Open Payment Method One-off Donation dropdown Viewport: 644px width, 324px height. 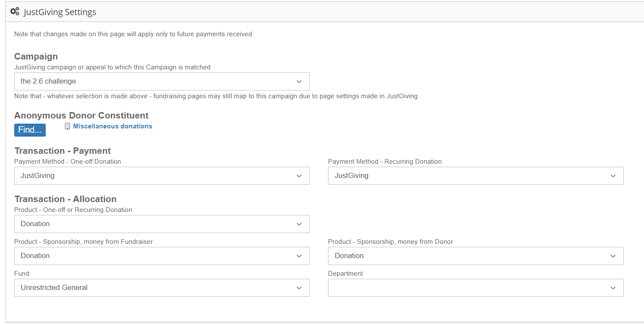pos(162,176)
